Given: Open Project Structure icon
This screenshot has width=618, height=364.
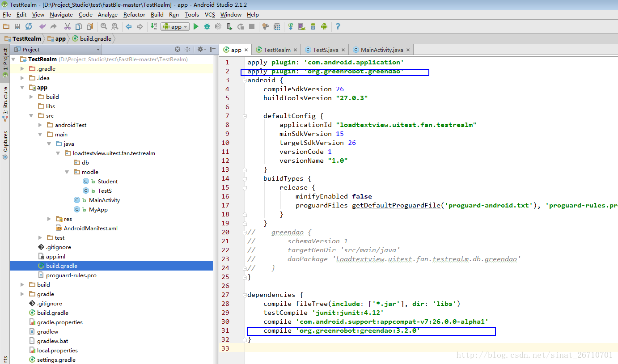Looking at the screenshot, I should point(277,27).
